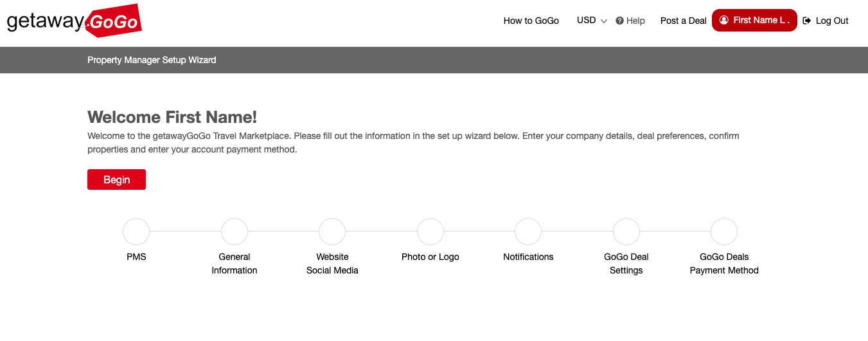
Task: Click the question mark Help icon
Action: click(x=619, y=21)
